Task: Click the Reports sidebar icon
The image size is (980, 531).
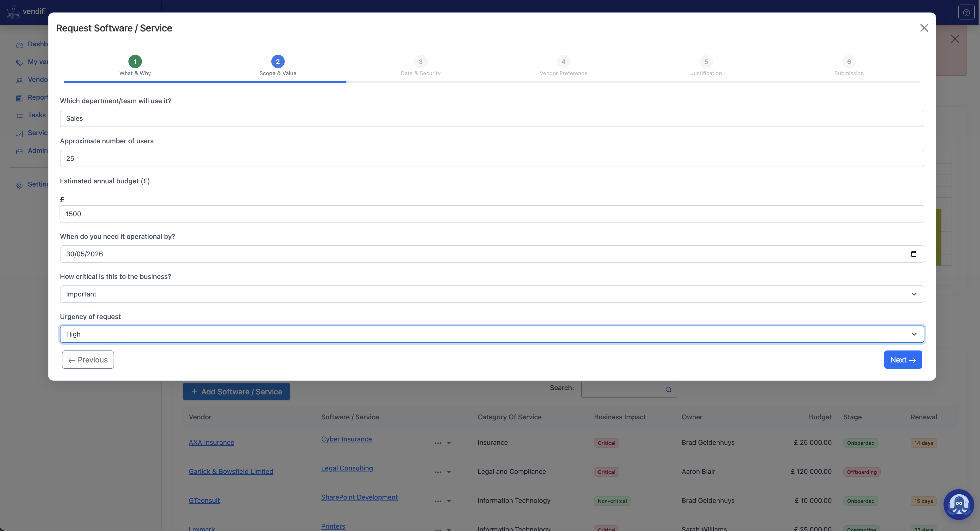Action: click(x=20, y=98)
